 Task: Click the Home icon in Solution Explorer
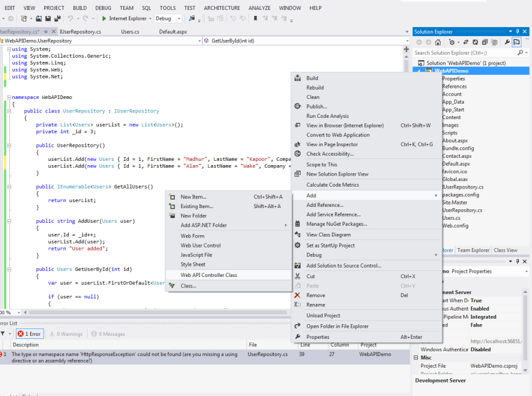[438, 42]
